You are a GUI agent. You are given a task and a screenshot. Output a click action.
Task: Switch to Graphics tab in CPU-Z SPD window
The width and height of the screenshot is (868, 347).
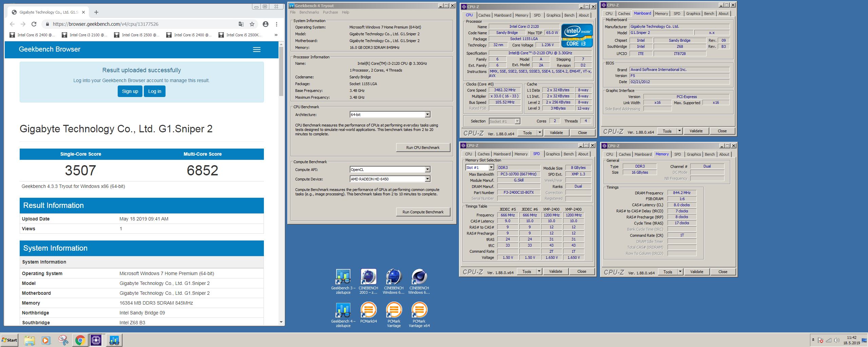(553, 154)
